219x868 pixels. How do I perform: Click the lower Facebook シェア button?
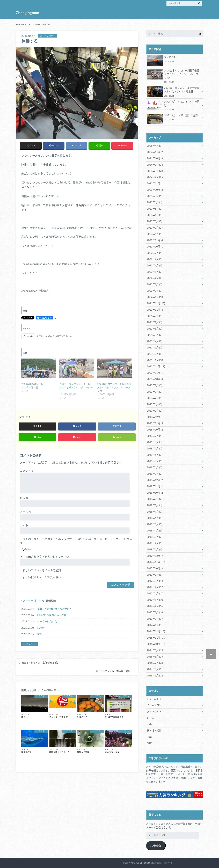pos(77,426)
